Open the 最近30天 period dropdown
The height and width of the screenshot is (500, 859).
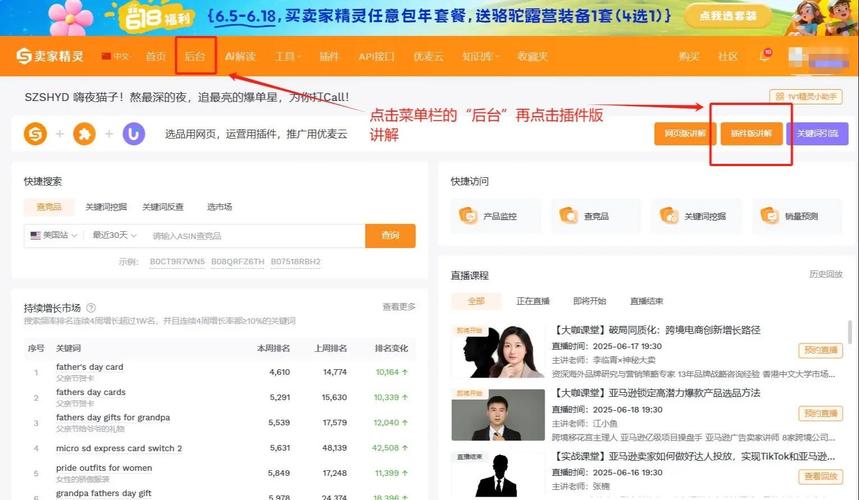coord(114,235)
